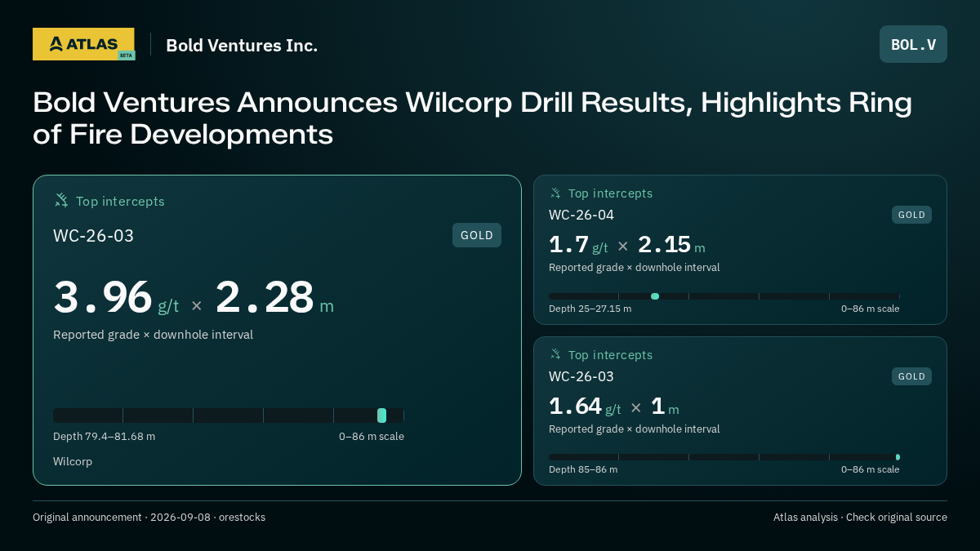Click 'Atlas analysis · Check original source' text

[x=860, y=517]
